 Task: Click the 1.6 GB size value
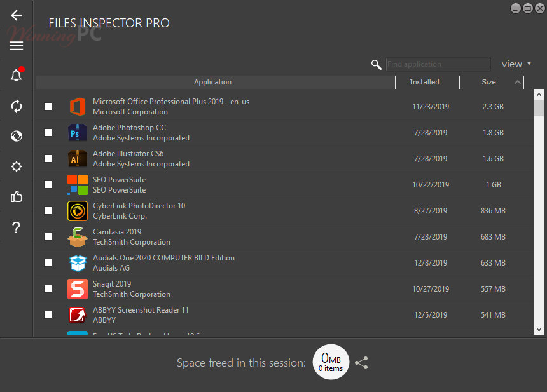(x=493, y=159)
